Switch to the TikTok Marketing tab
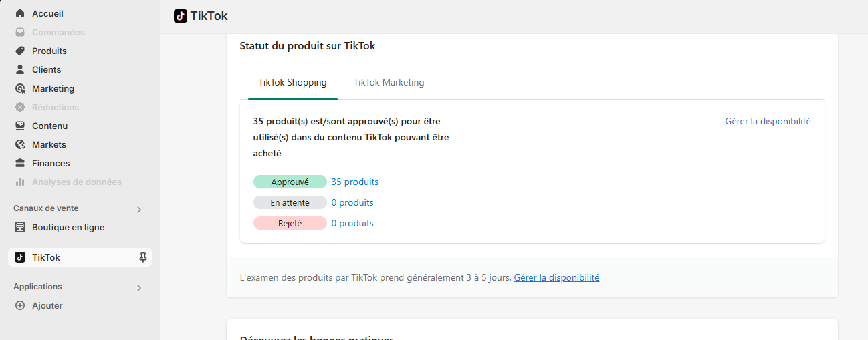Image resolution: width=868 pixels, height=340 pixels. pyautogui.click(x=389, y=83)
